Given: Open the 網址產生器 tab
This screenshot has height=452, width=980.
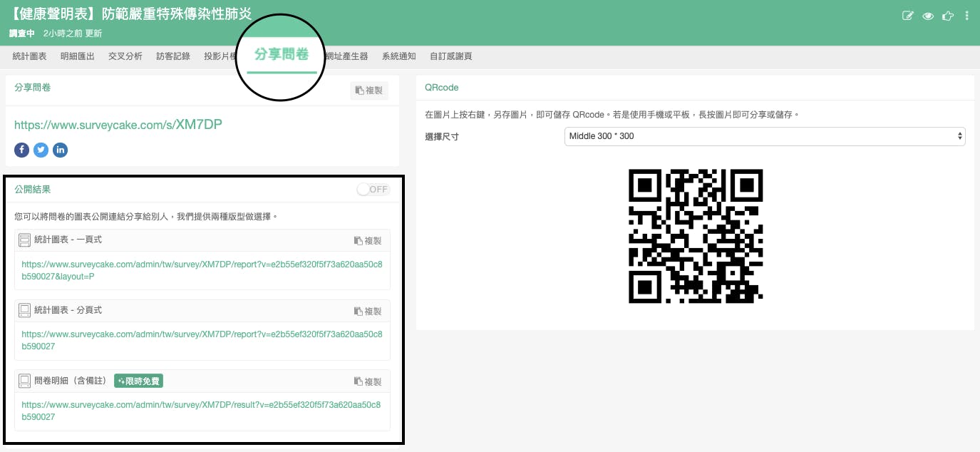Looking at the screenshot, I should tap(346, 56).
